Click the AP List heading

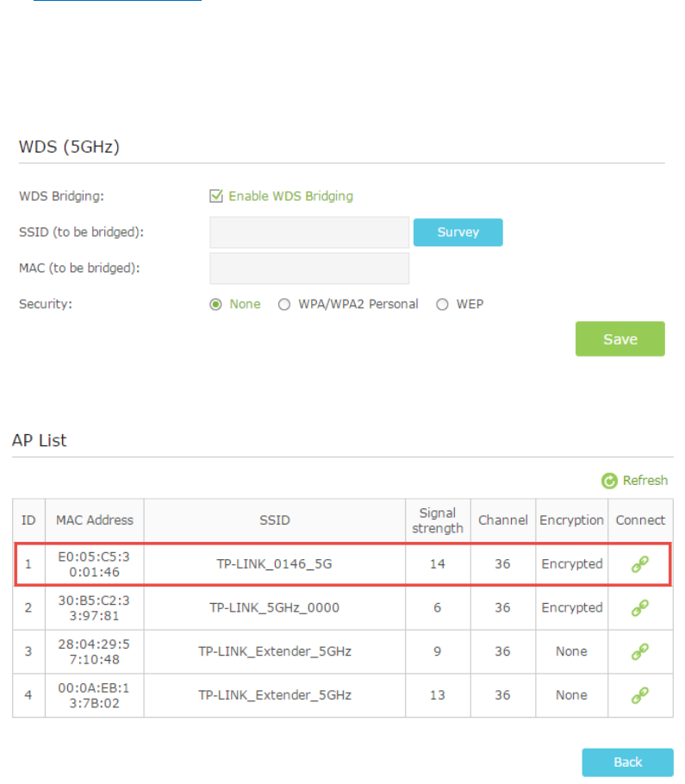[40, 440]
